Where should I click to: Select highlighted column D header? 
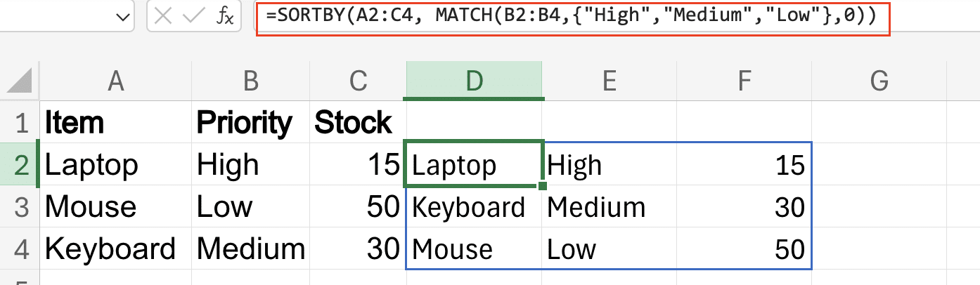pyautogui.click(x=474, y=81)
